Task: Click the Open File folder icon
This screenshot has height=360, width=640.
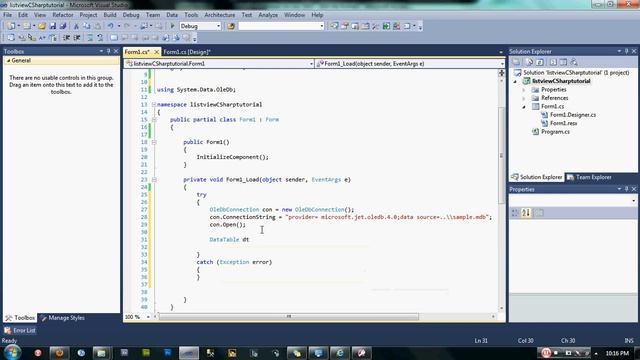Action: coord(42,26)
